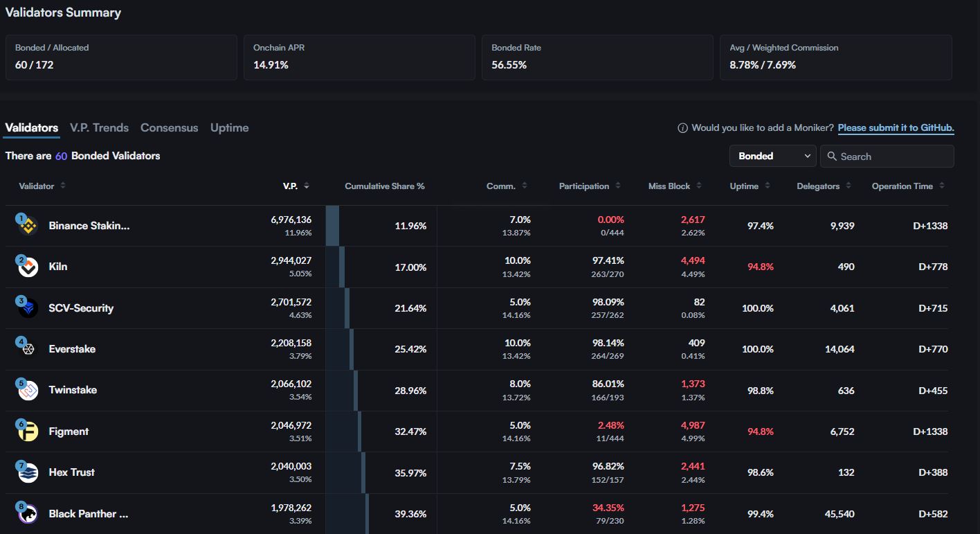Open the SCV-Security validator icon

(x=28, y=308)
